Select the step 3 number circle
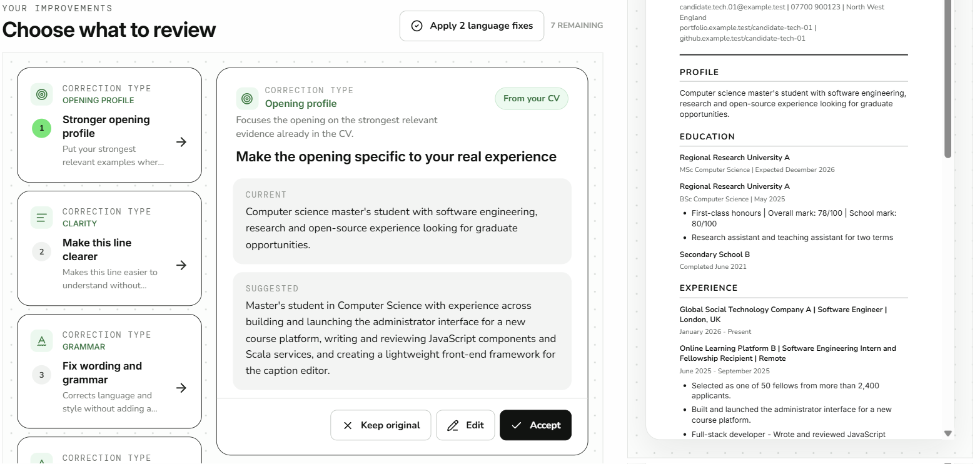Image resolution: width=980 pixels, height=464 pixels. 41,375
